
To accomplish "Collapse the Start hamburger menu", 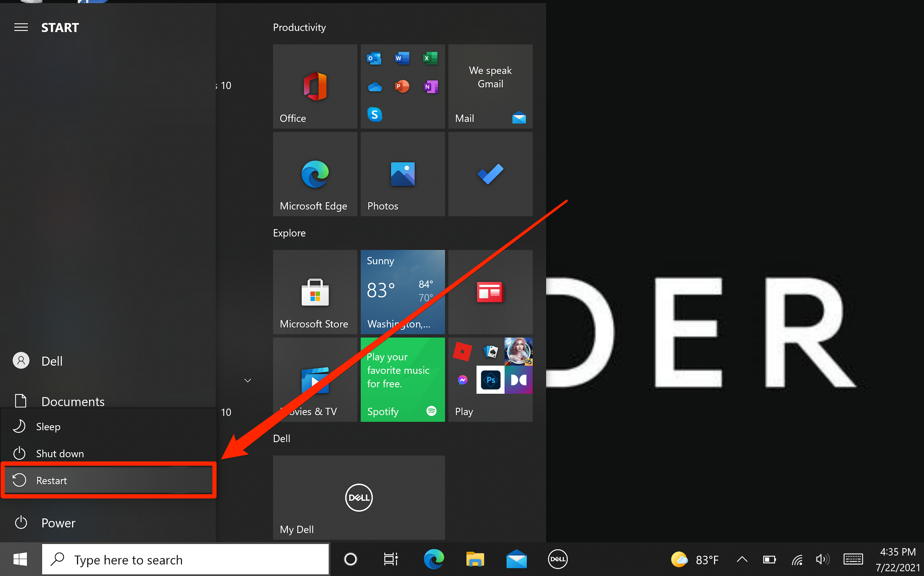I will coord(21,27).
